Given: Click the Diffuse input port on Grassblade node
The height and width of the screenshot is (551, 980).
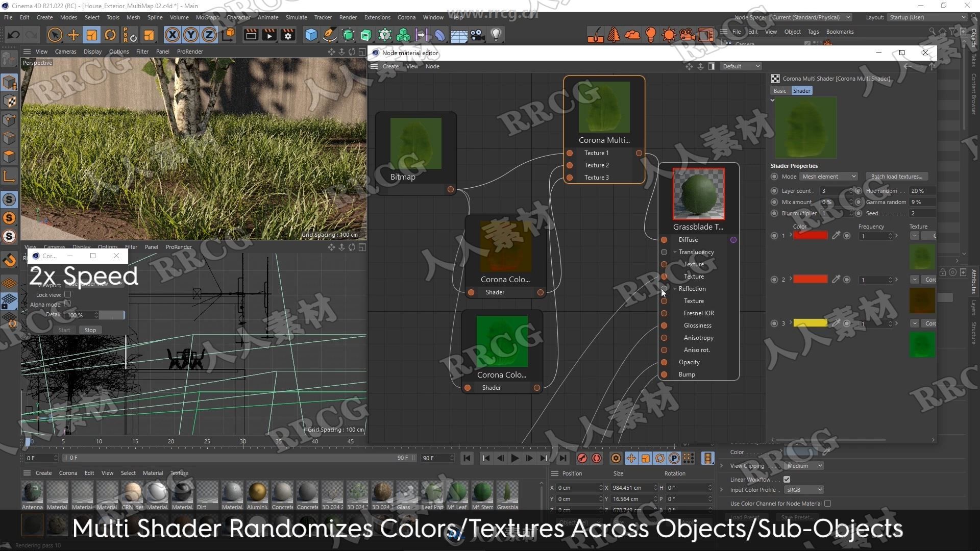Looking at the screenshot, I should pos(664,240).
